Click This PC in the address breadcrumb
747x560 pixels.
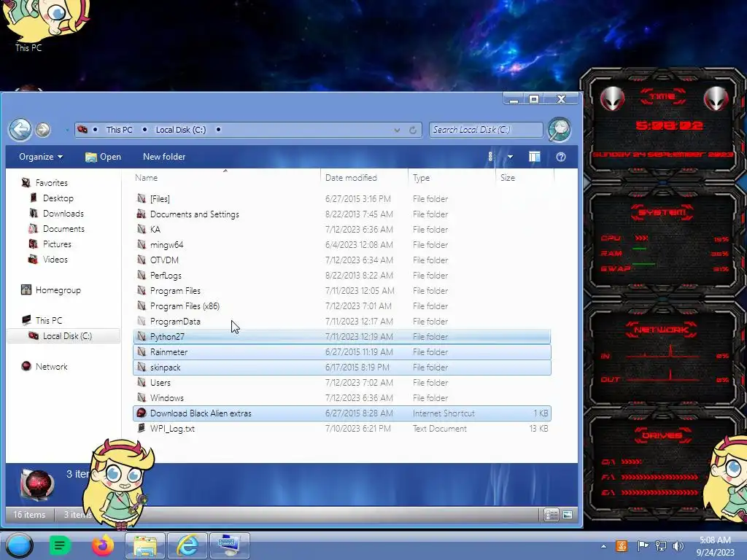119,130
